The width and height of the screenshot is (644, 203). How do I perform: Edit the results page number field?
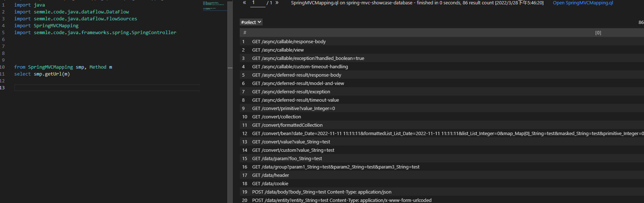coord(258,3)
